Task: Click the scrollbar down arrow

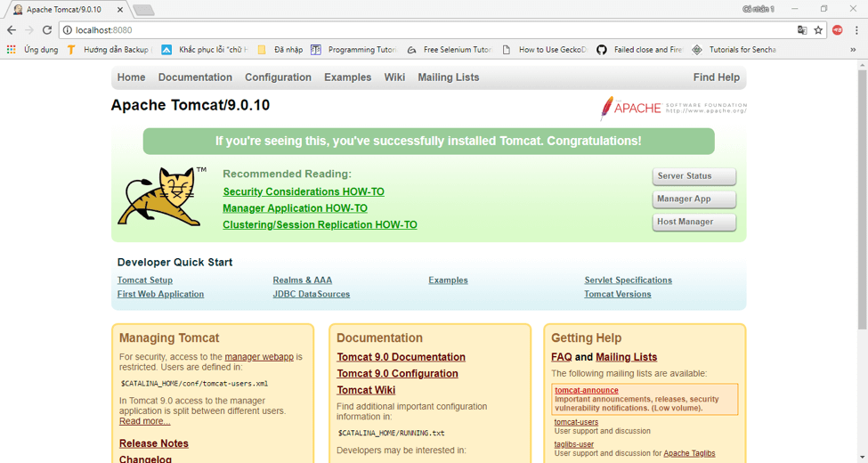Action: point(862,459)
